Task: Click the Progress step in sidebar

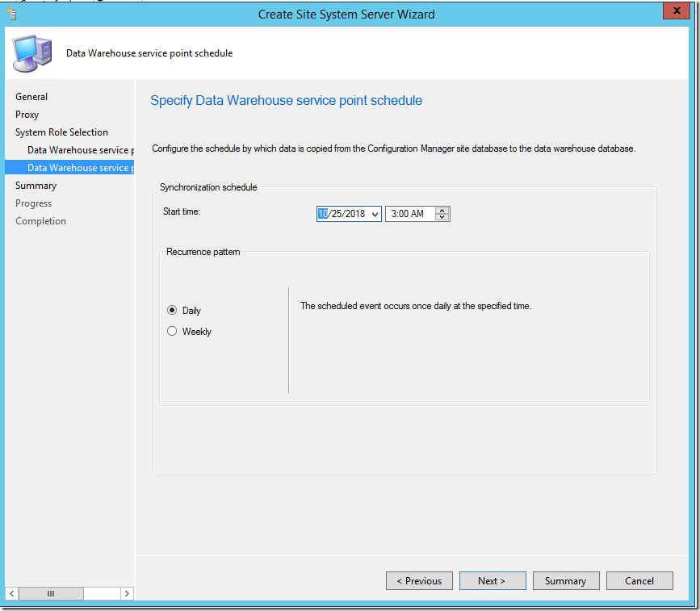Action: pyautogui.click(x=33, y=203)
